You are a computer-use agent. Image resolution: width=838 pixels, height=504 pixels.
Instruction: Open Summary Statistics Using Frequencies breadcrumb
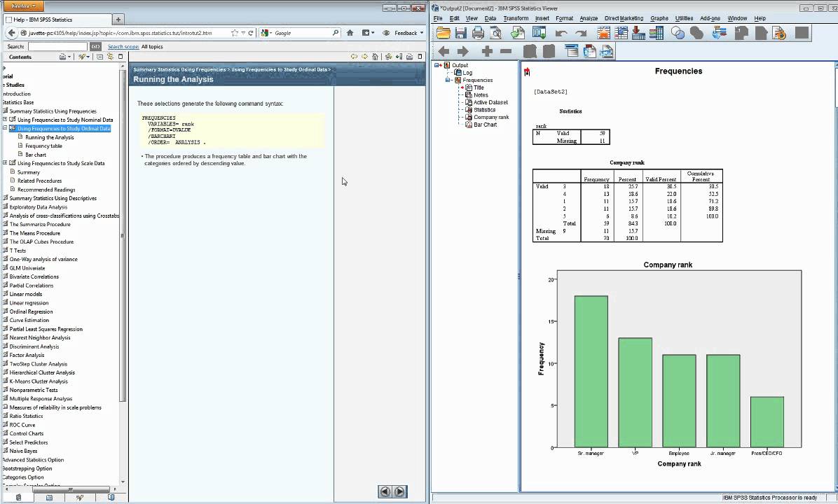[x=179, y=69]
